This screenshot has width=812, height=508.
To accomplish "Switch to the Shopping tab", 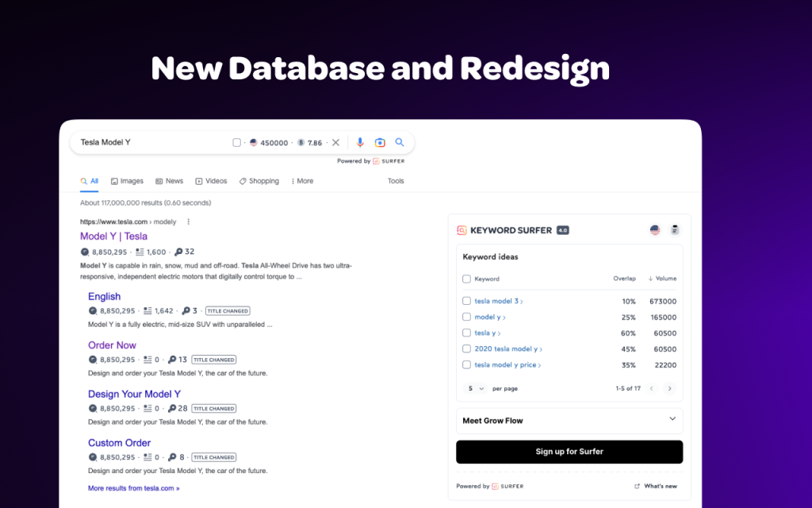I will pyautogui.click(x=259, y=181).
